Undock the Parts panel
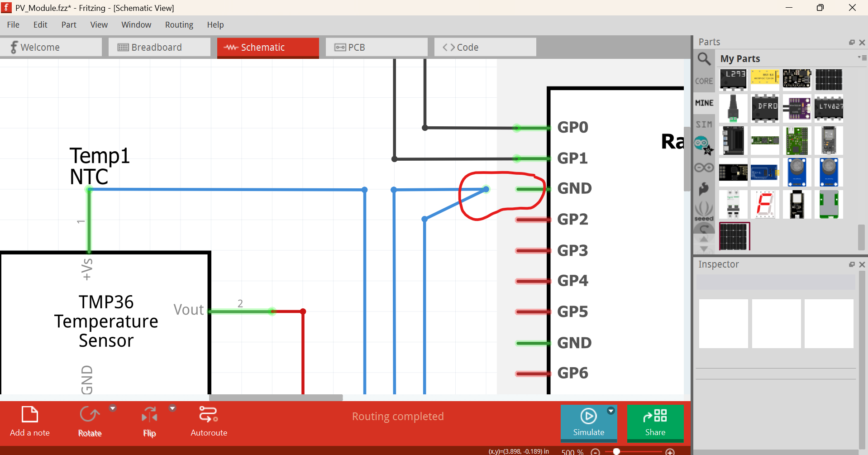The width and height of the screenshot is (868, 455). (x=852, y=42)
